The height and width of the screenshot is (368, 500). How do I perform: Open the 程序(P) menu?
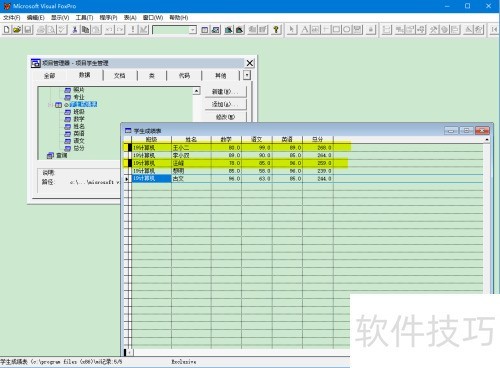click(108, 17)
